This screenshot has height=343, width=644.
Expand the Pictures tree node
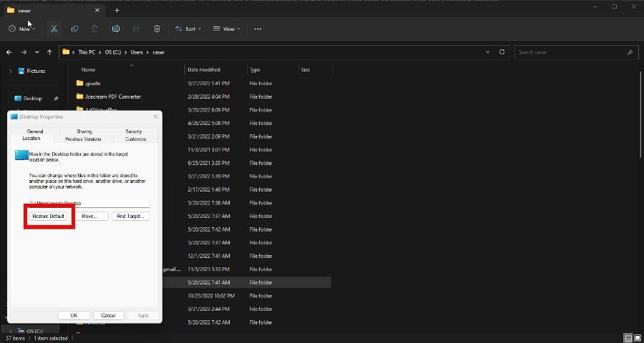pos(10,71)
